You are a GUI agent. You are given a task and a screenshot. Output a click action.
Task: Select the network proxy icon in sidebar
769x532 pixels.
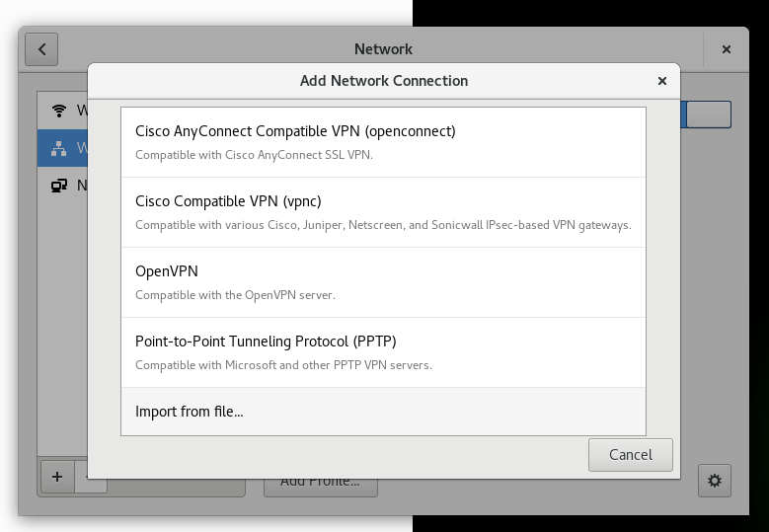click(59, 186)
